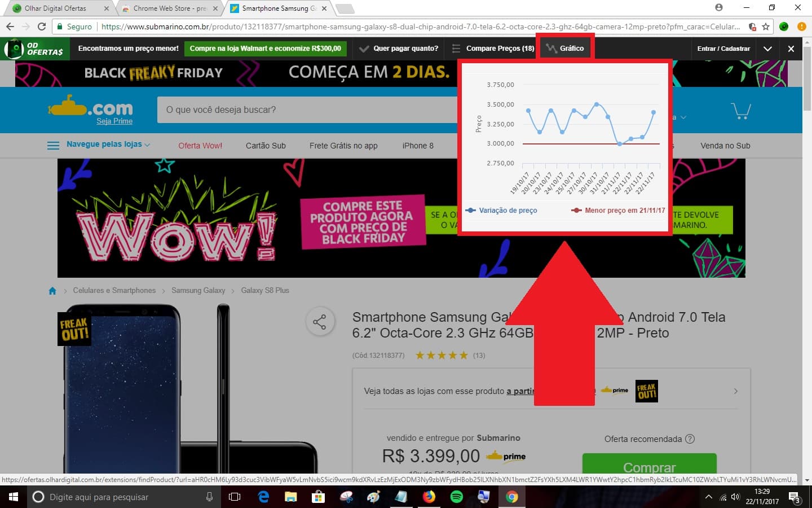The image size is (812, 508).
Task: Open Oferta Wow! menu item
Action: [x=200, y=146]
